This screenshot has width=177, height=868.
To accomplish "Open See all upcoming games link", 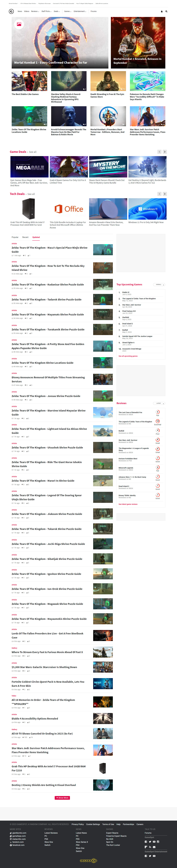I will [x=128, y=356].
